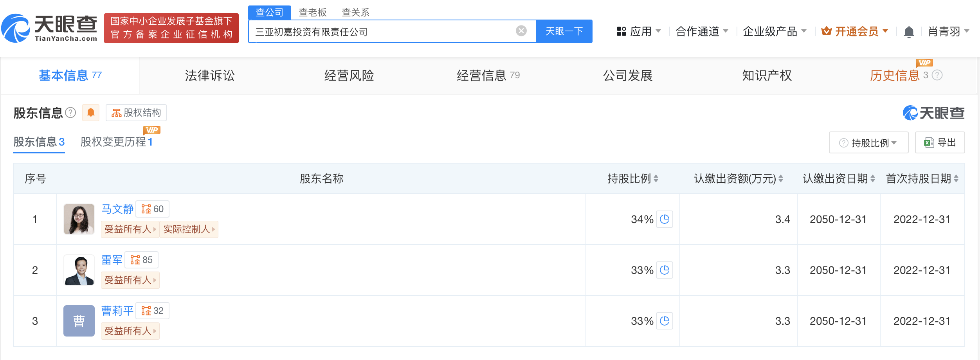Select the 基本信息 tab
This screenshot has height=360, width=980.
coord(70,75)
